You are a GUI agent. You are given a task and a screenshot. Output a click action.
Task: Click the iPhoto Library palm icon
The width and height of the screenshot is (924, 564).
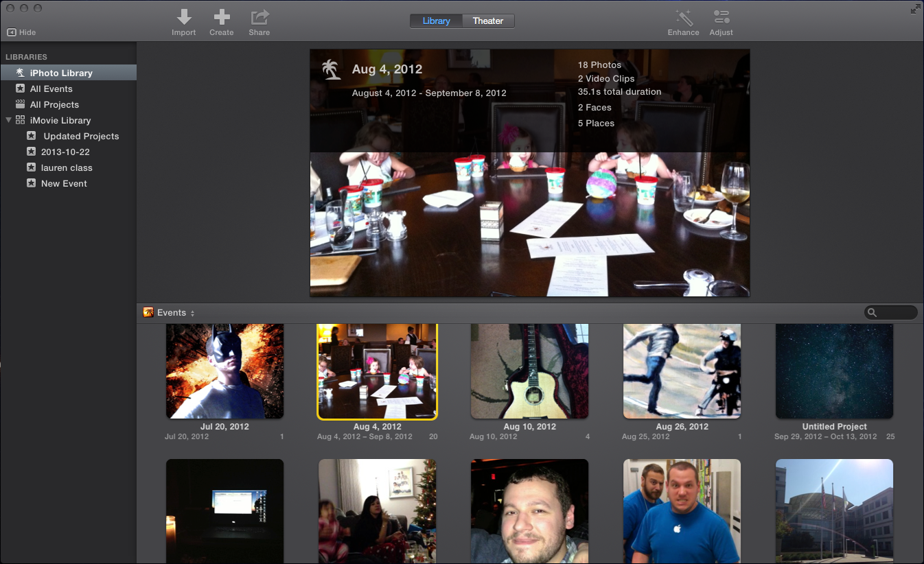(x=20, y=73)
